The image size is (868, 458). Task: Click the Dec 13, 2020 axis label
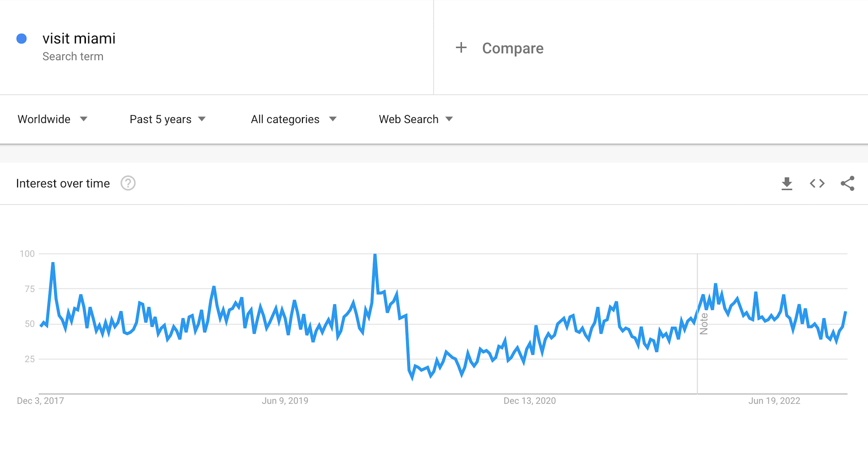[x=530, y=401]
